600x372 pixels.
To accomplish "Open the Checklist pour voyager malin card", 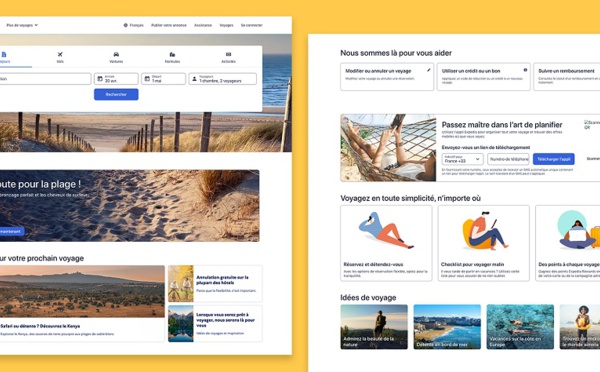I will tap(484, 243).
